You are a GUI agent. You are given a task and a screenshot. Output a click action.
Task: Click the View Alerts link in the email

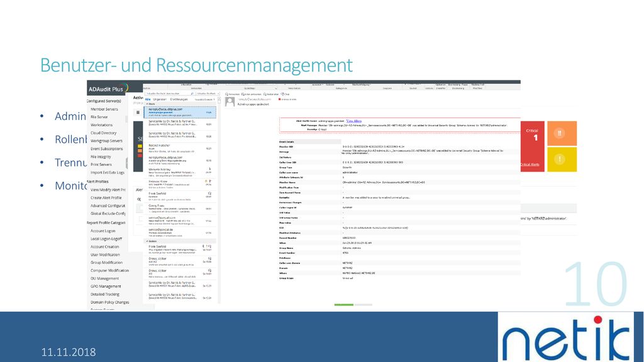click(x=353, y=121)
